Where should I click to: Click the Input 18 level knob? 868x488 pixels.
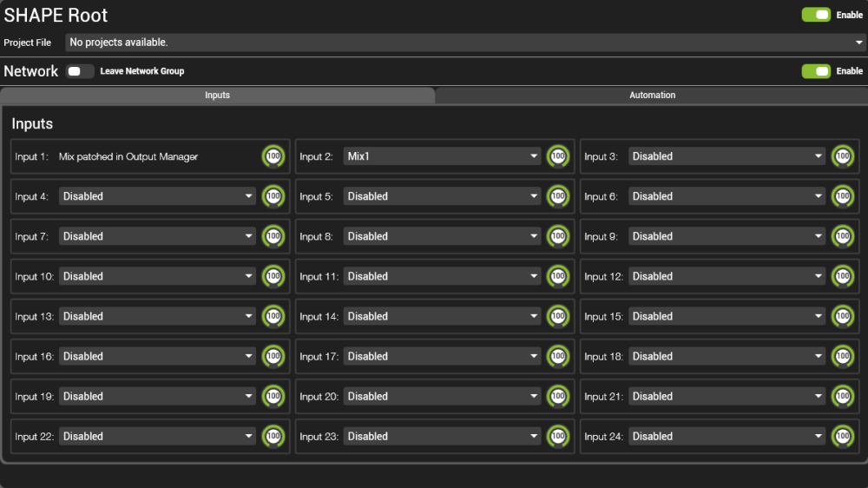click(x=843, y=356)
